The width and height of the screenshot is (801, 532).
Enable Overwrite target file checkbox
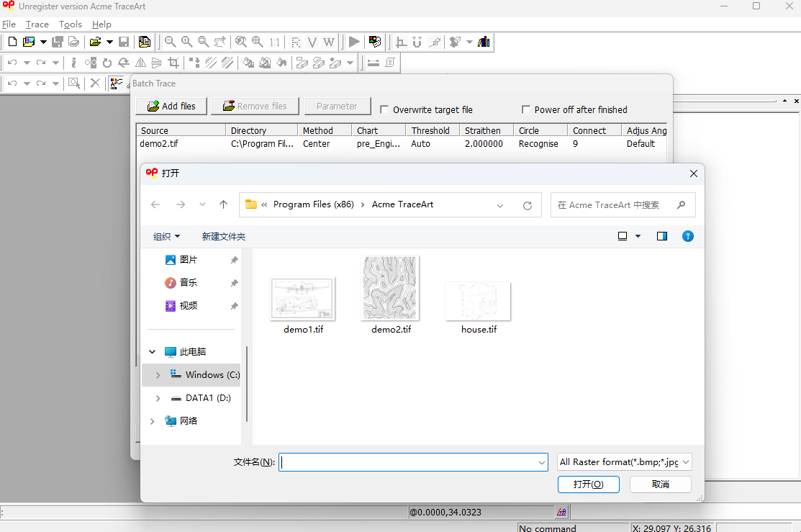385,110
